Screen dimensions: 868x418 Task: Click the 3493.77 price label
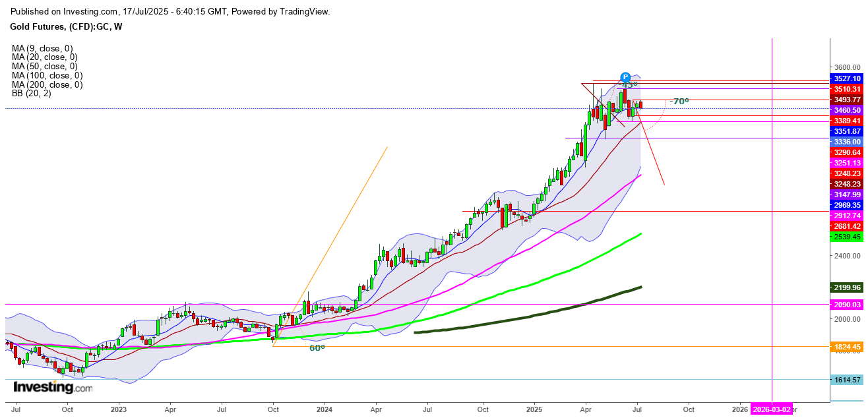(x=846, y=100)
